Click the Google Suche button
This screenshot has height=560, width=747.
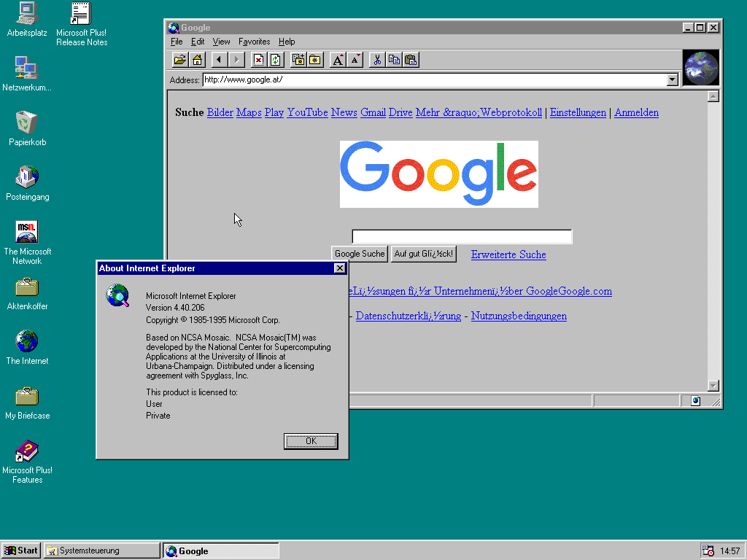360,254
